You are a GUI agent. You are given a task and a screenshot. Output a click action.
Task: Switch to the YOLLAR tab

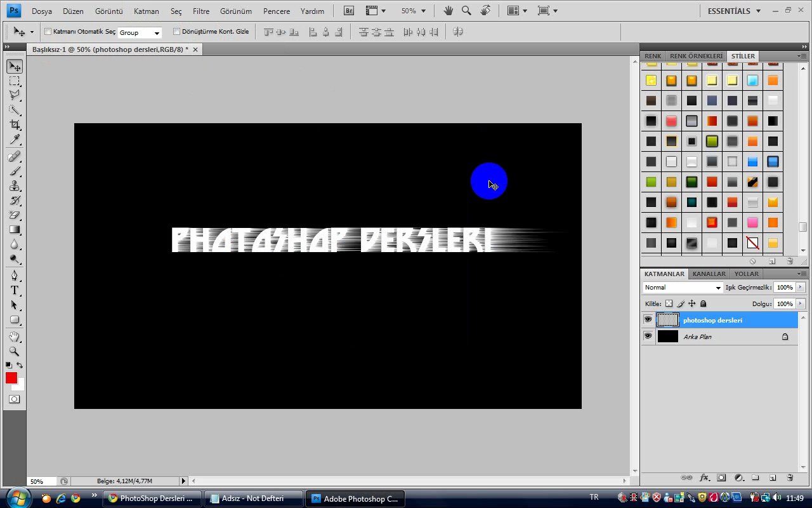[747, 274]
